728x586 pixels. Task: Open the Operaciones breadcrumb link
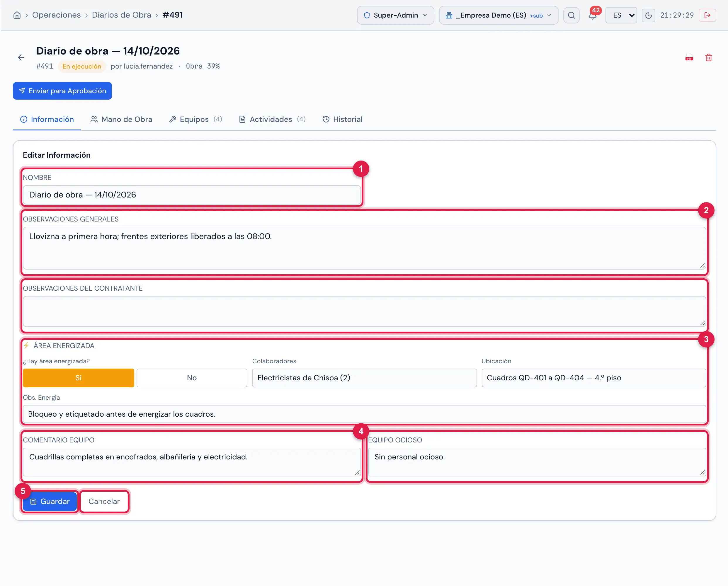pyautogui.click(x=56, y=15)
